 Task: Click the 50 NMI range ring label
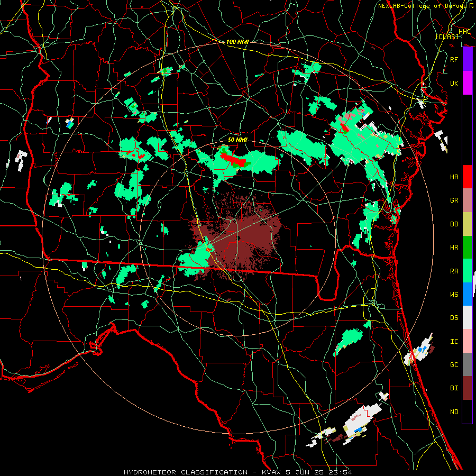tap(237, 140)
